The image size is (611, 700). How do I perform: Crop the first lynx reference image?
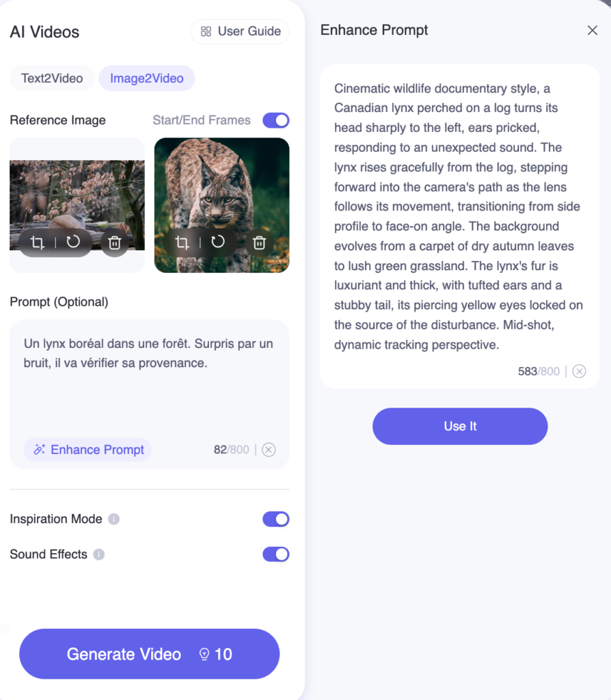(x=38, y=243)
